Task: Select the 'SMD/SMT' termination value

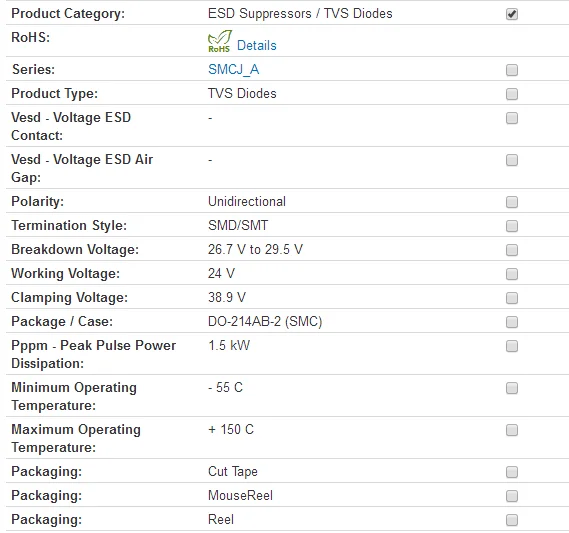Action: pyautogui.click(x=238, y=225)
